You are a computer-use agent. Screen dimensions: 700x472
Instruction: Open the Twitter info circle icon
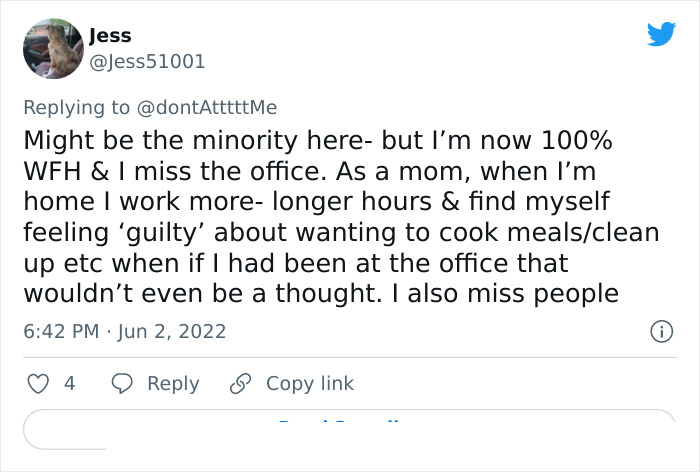660,330
